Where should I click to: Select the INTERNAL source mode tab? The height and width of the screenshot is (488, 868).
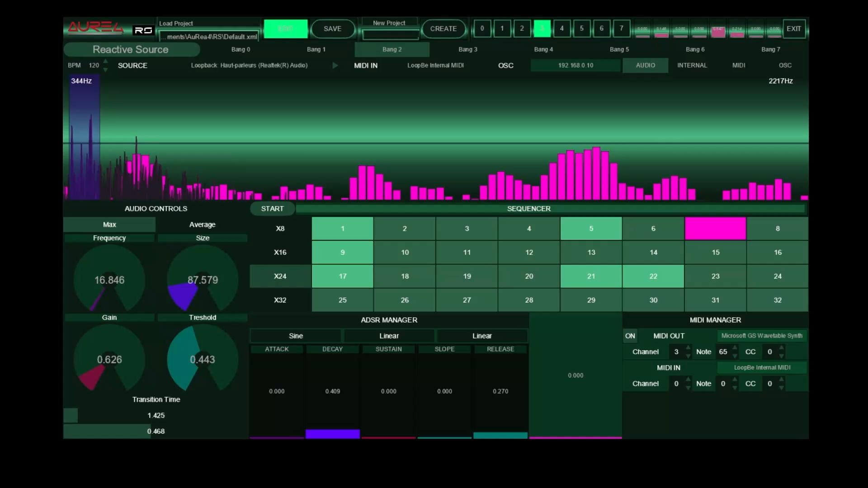(692, 66)
